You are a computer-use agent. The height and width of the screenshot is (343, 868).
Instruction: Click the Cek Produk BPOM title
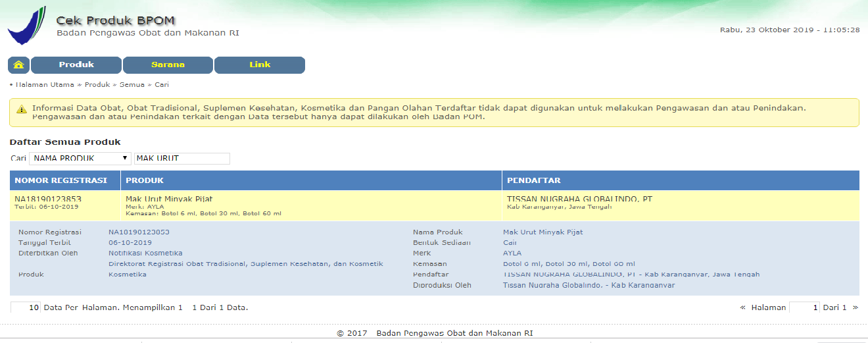click(x=116, y=20)
